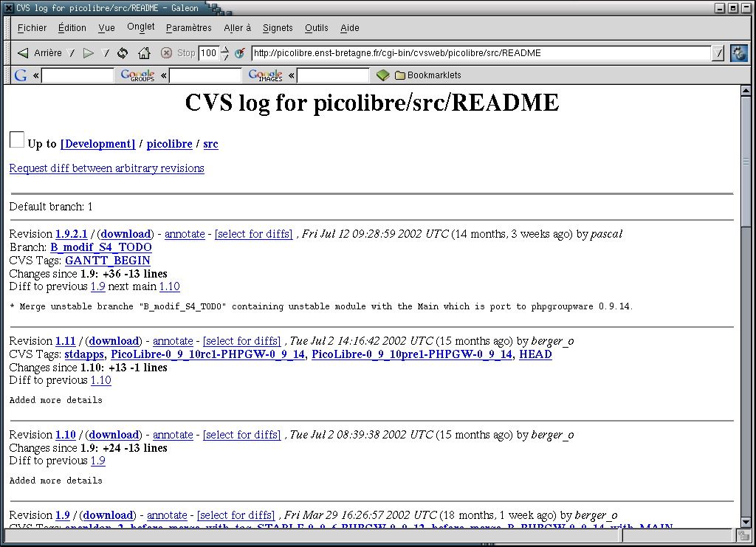Reload the page with the refresh icon
The image size is (756, 547).
[123, 53]
